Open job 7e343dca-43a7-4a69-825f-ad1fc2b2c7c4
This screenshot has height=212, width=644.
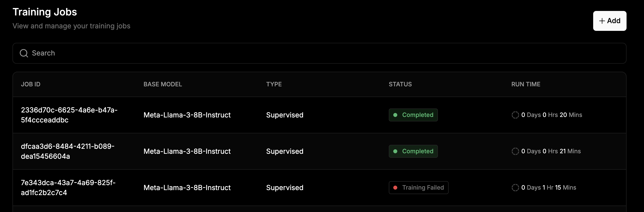tap(68, 188)
